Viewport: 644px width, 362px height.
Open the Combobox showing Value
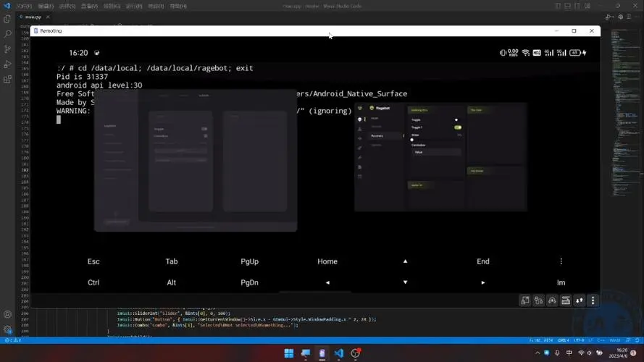click(x=436, y=152)
